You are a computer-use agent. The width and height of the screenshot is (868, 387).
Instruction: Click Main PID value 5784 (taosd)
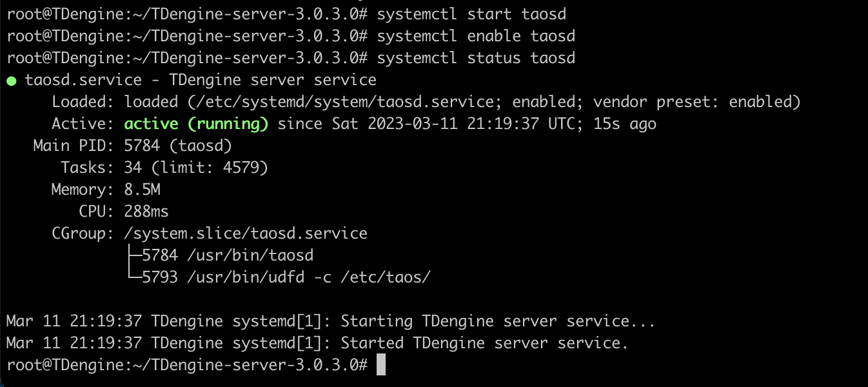[178, 146]
